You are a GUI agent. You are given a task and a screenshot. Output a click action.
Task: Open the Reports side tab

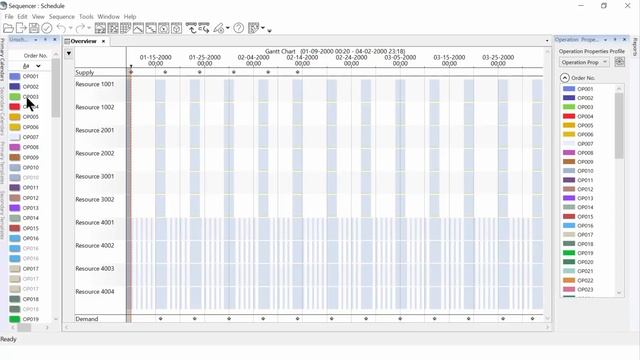tap(635, 47)
